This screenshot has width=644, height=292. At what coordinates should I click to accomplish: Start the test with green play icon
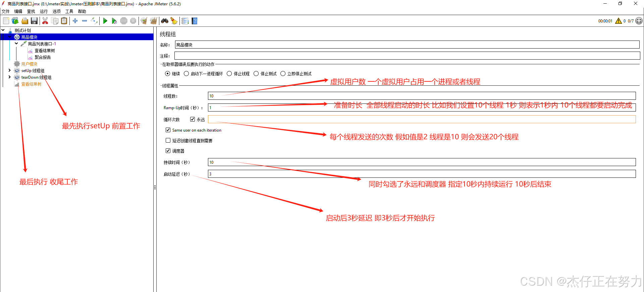click(x=105, y=21)
